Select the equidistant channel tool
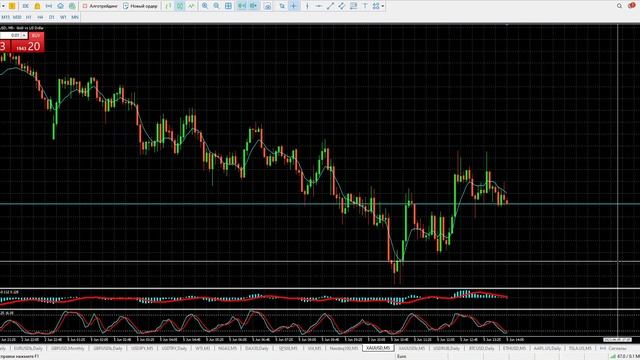Screen dimensions: 640x360 pos(342,6)
